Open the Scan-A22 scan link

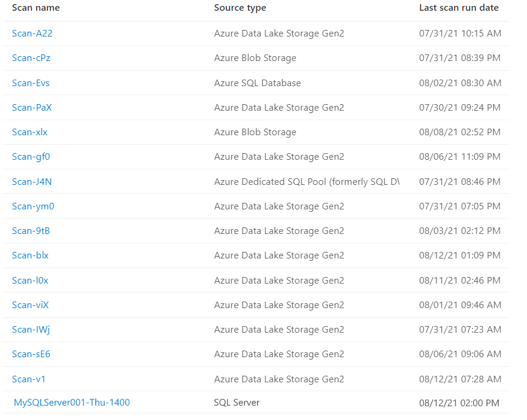pyautogui.click(x=32, y=34)
